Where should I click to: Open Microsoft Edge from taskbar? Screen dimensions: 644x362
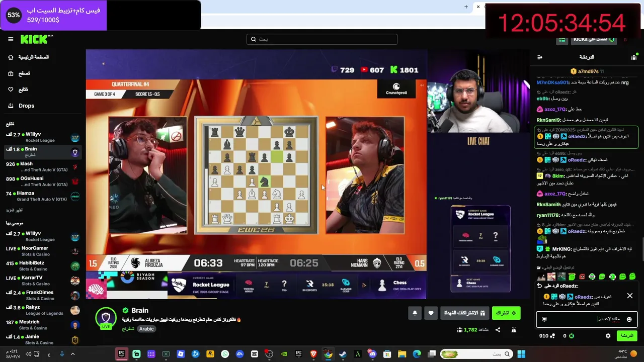(417, 354)
